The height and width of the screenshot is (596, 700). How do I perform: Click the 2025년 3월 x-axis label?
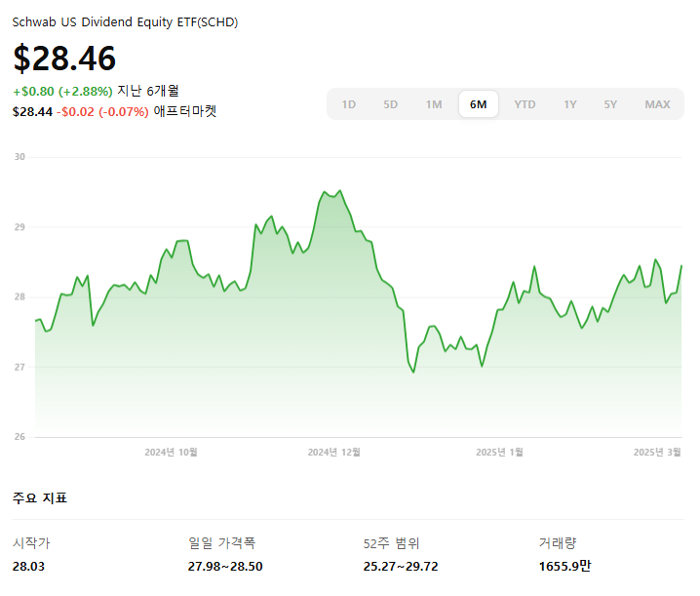click(657, 453)
